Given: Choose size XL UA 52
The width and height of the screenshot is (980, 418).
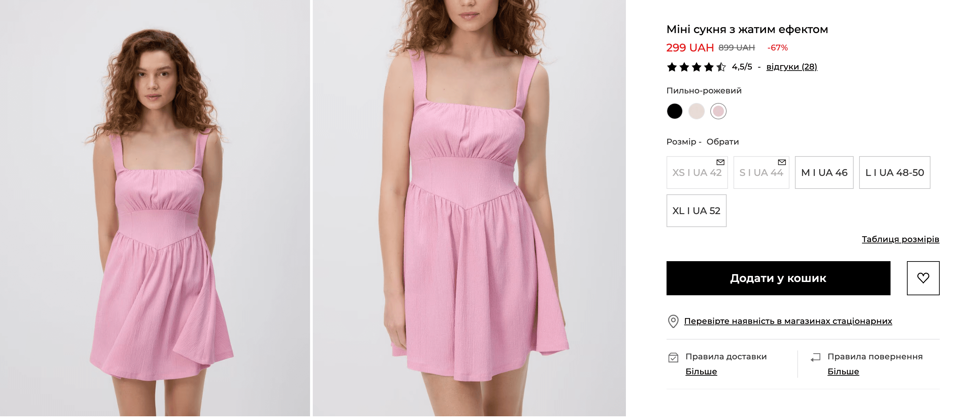Looking at the screenshot, I should pos(696,210).
